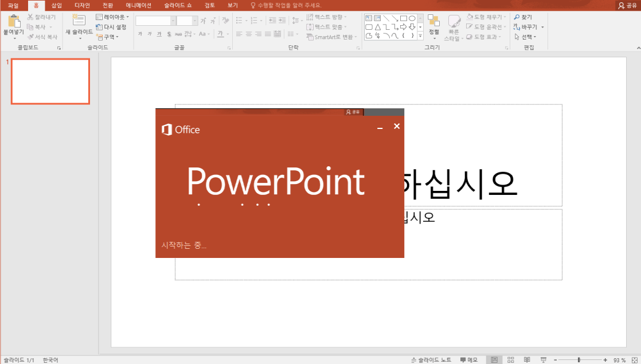Screen dimensions: 641x364
Task: Minimize the PowerPoint splash screen
Action: (x=380, y=128)
